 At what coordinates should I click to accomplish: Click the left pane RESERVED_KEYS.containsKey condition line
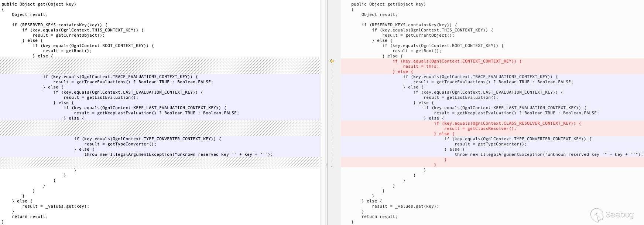[x=59, y=25]
